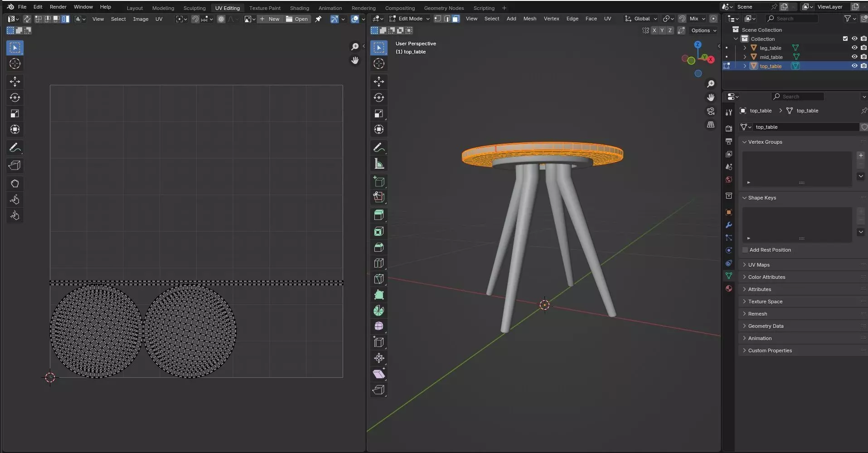The image size is (868, 453).
Task: Click the New image button
Action: [270, 19]
